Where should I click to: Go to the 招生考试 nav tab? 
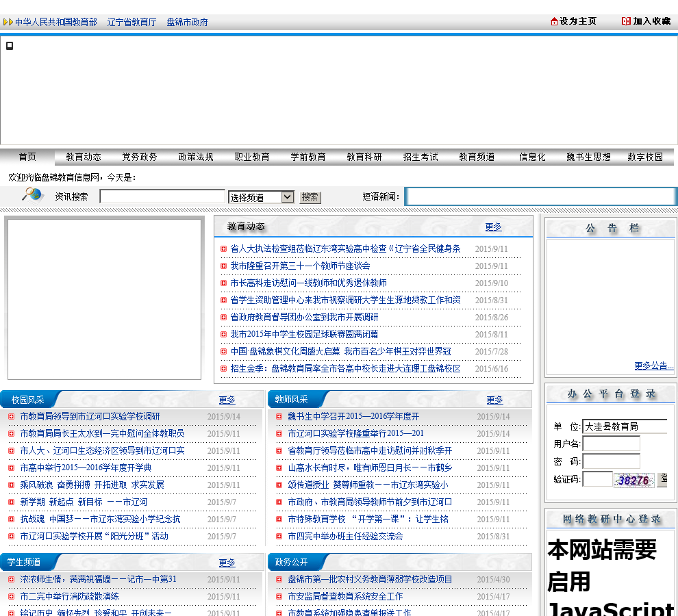click(x=420, y=157)
